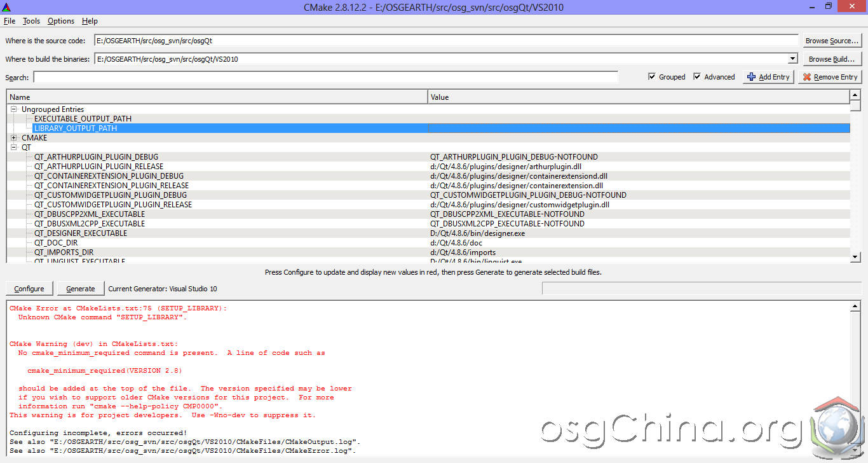
Task: Click the cmake_minimum_required(VERSION 2.8) log line
Action: point(105,371)
